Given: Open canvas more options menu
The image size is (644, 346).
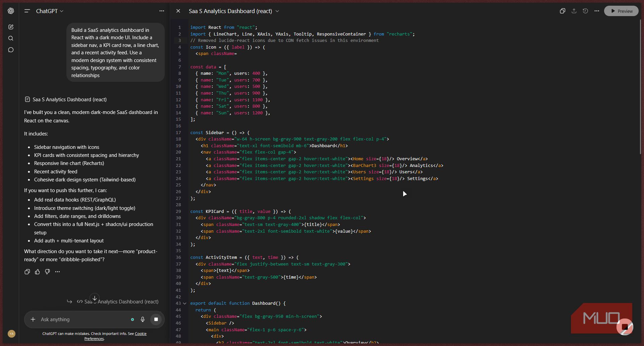Looking at the screenshot, I should 597,11.
